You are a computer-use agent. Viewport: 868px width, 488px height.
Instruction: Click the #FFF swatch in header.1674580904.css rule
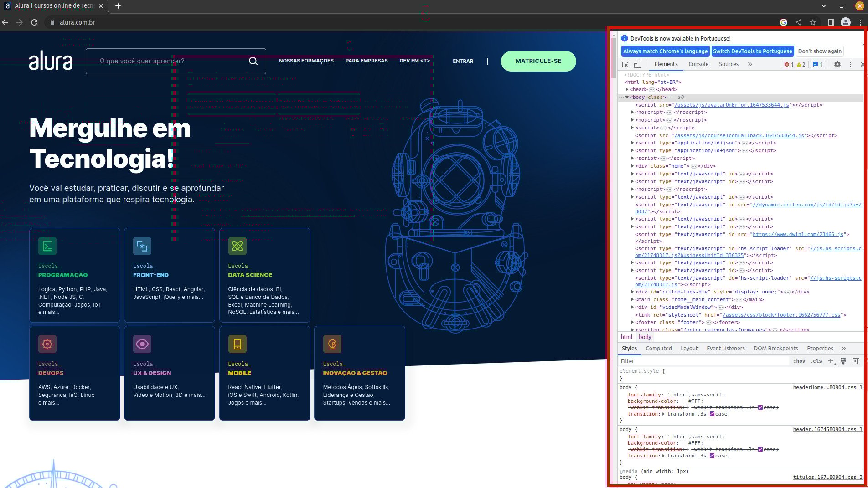(685, 443)
